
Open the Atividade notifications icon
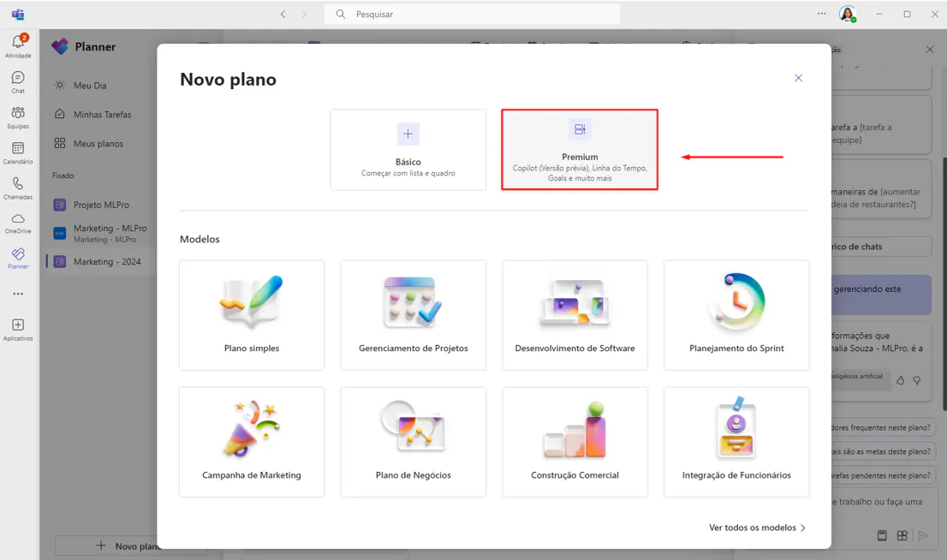18,46
